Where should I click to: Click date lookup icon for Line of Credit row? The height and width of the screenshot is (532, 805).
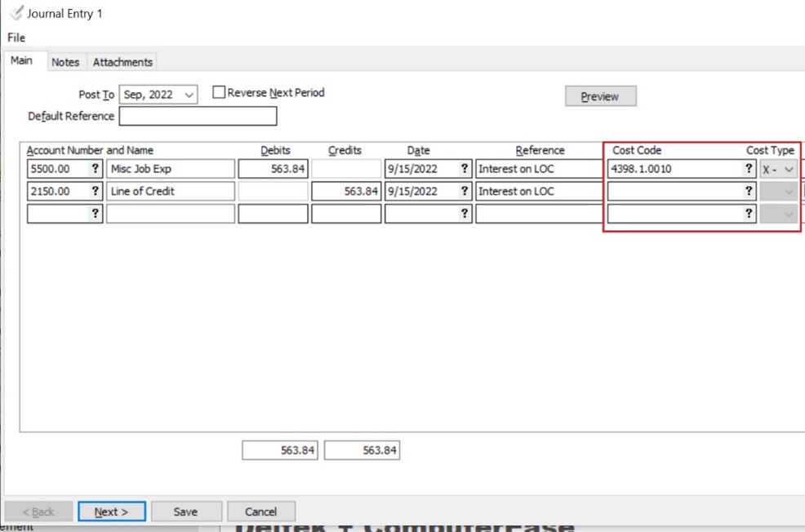465,192
